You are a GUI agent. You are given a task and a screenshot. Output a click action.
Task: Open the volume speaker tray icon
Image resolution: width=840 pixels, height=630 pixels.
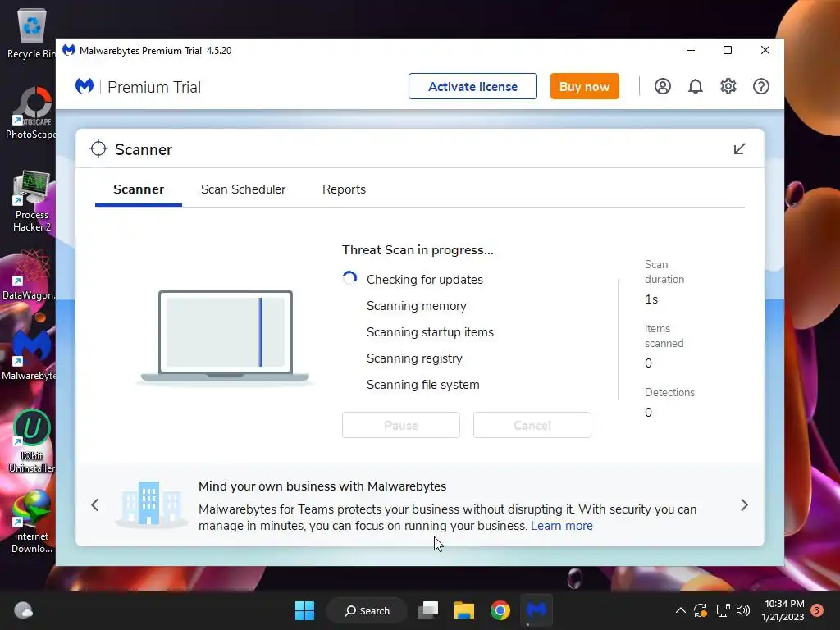point(743,610)
